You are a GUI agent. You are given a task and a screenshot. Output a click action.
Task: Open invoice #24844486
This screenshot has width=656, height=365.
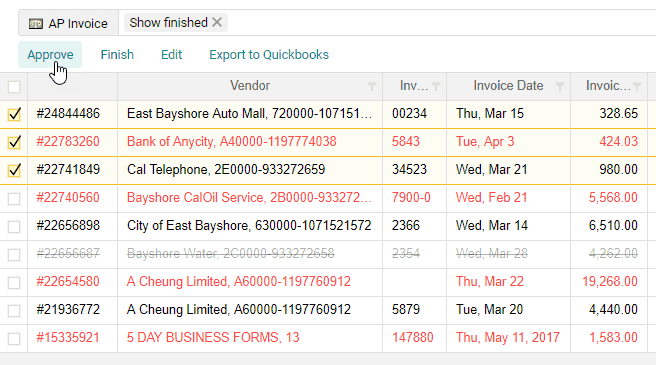click(68, 113)
